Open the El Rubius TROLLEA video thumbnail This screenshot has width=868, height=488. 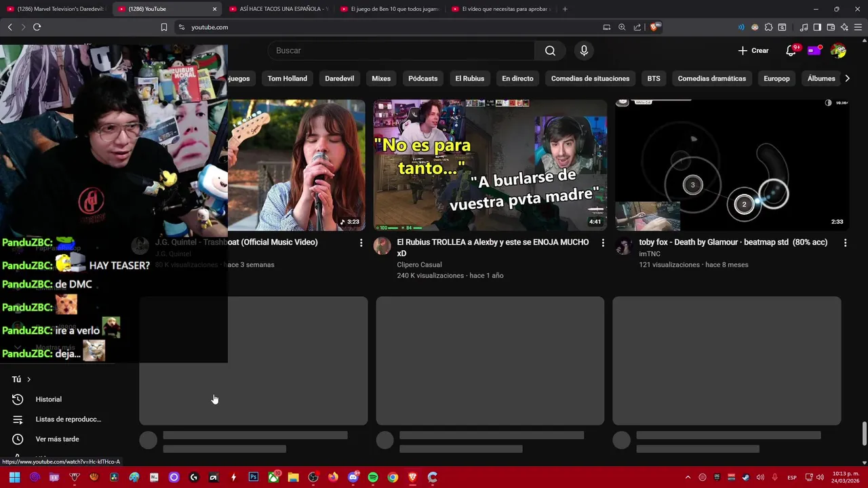pos(490,165)
